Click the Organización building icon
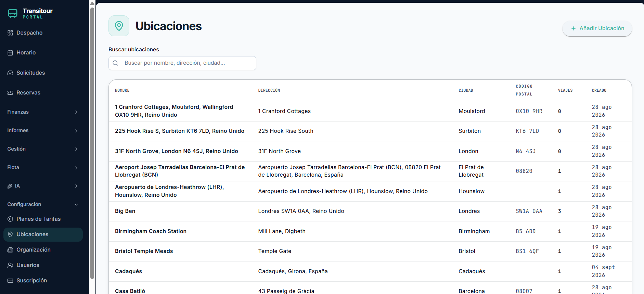 [x=10, y=250]
